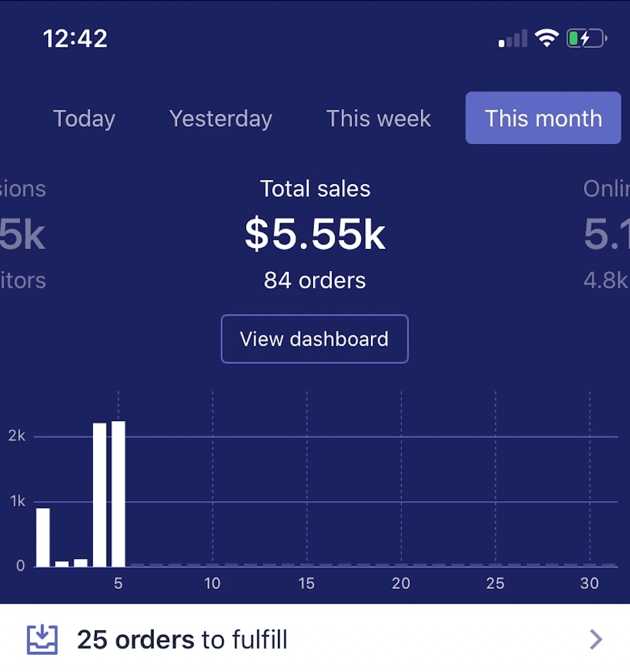
Task: Select the This month tab
Action: point(543,118)
